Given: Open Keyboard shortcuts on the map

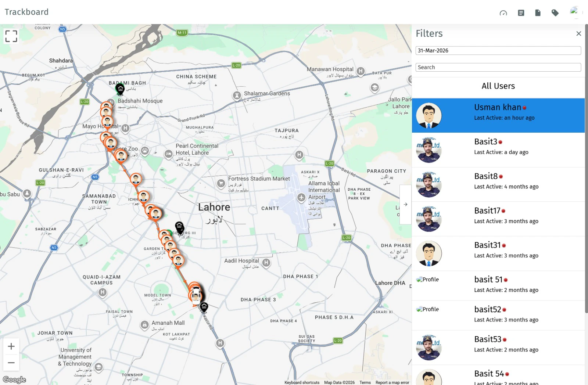Looking at the screenshot, I should [302, 382].
